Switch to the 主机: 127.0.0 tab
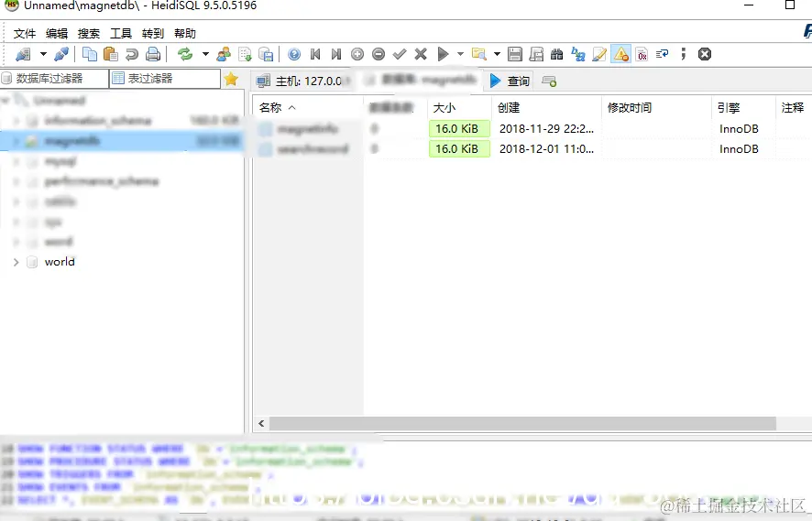 303,81
